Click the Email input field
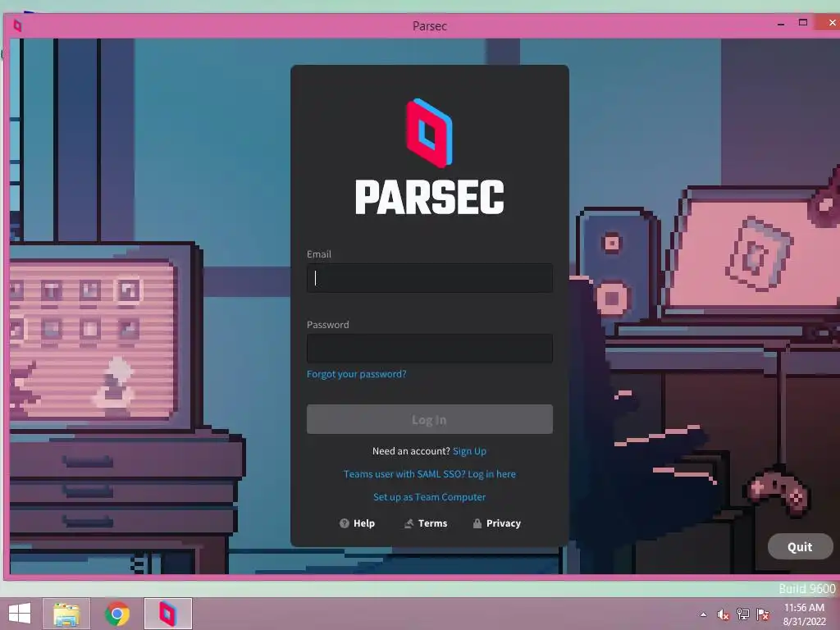 [430, 278]
